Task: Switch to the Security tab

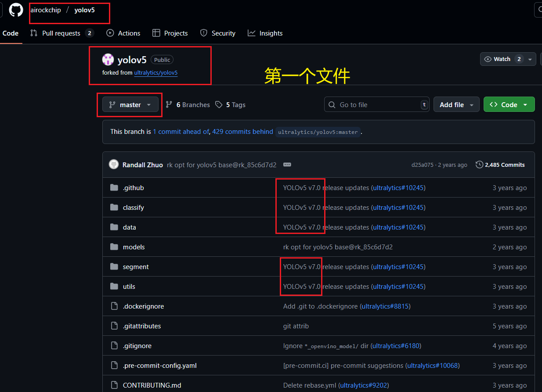Action: click(x=218, y=33)
